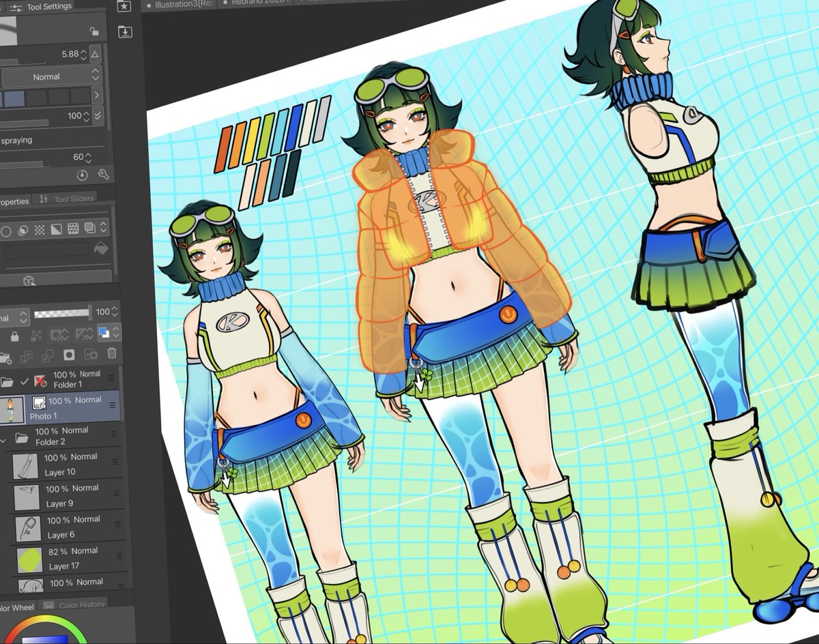Screen dimensions: 819x644
Task: Click the border effect circle icon
Action: 6,231
